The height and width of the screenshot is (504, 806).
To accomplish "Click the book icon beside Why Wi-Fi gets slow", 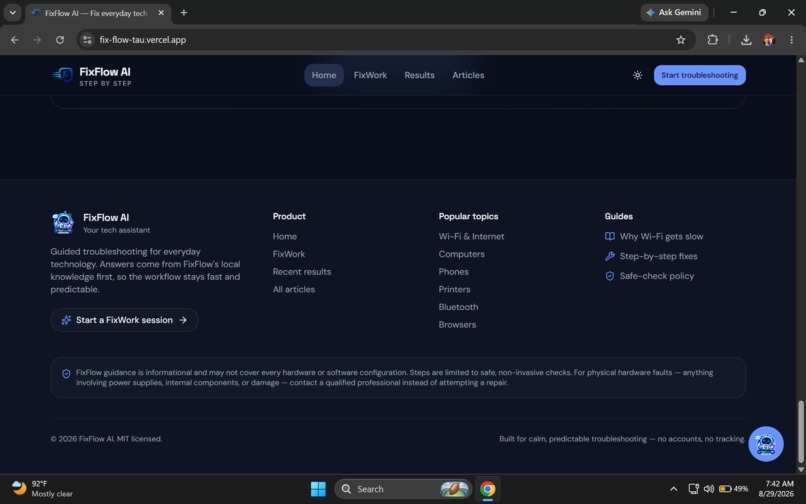I will [610, 237].
